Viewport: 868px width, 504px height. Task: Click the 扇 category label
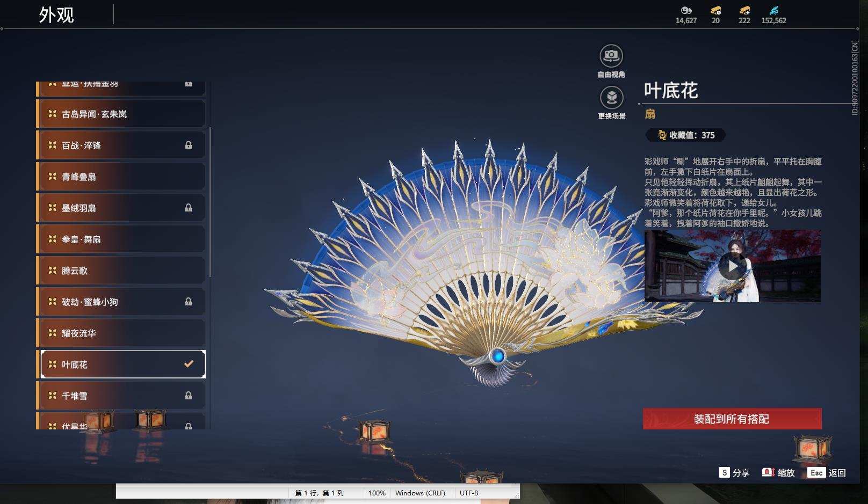coord(650,114)
